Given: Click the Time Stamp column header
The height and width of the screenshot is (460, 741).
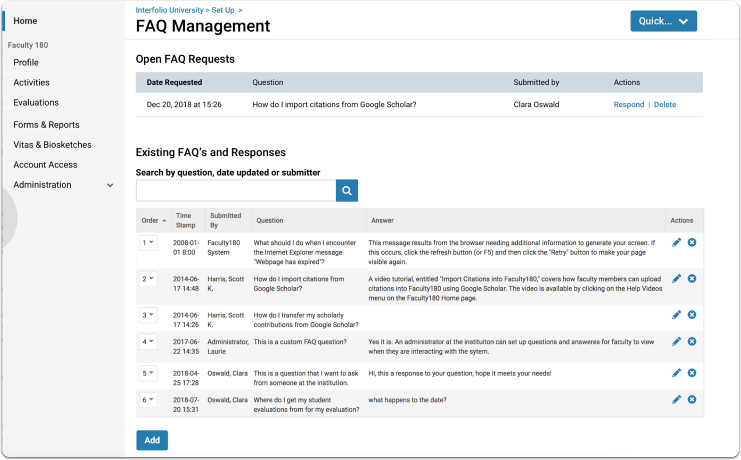Looking at the screenshot, I should click(x=185, y=221).
